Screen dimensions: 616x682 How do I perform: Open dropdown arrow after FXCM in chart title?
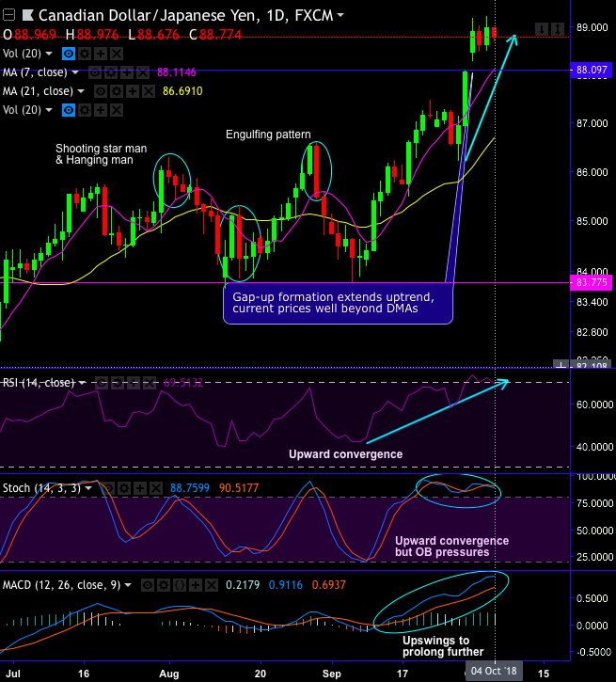click(x=340, y=16)
